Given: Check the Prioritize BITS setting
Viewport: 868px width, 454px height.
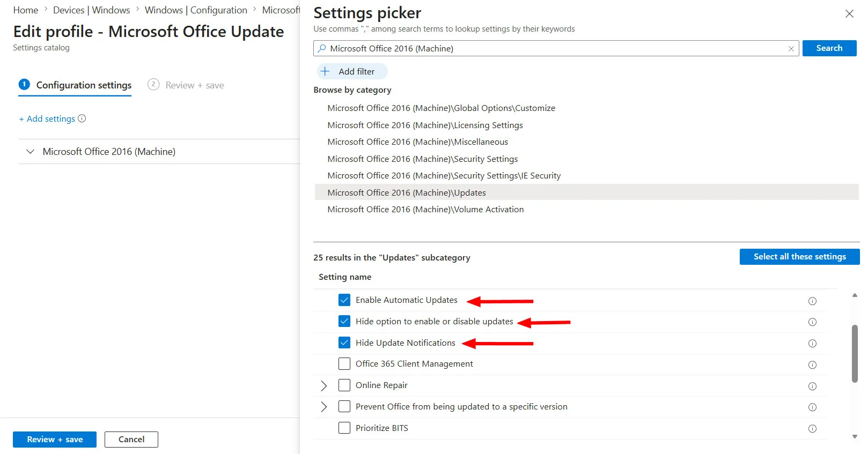Looking at the screenshot, I should [x=344, y=428].
